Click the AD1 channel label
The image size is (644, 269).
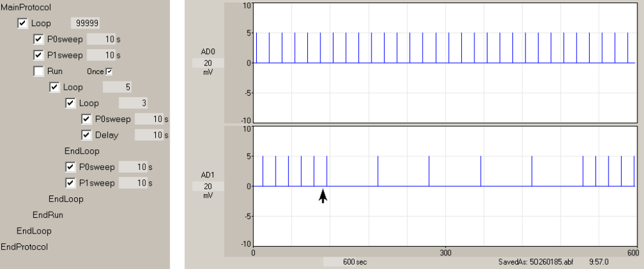click(x=208, y=175)
